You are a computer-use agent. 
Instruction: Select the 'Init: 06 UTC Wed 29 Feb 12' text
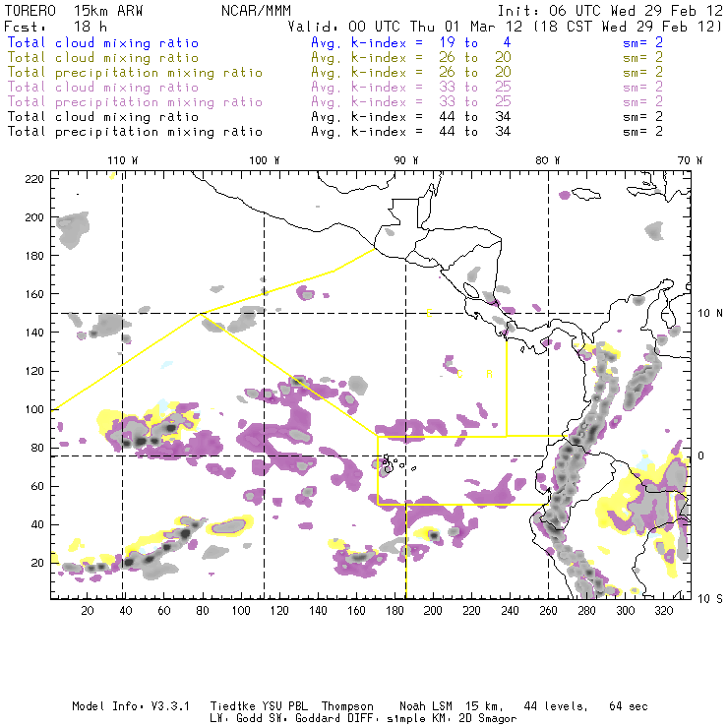[x=610, y=11]
